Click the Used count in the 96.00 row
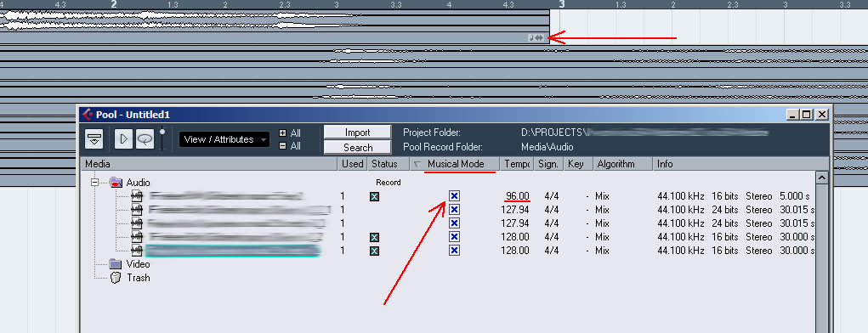 pos(343,196)
